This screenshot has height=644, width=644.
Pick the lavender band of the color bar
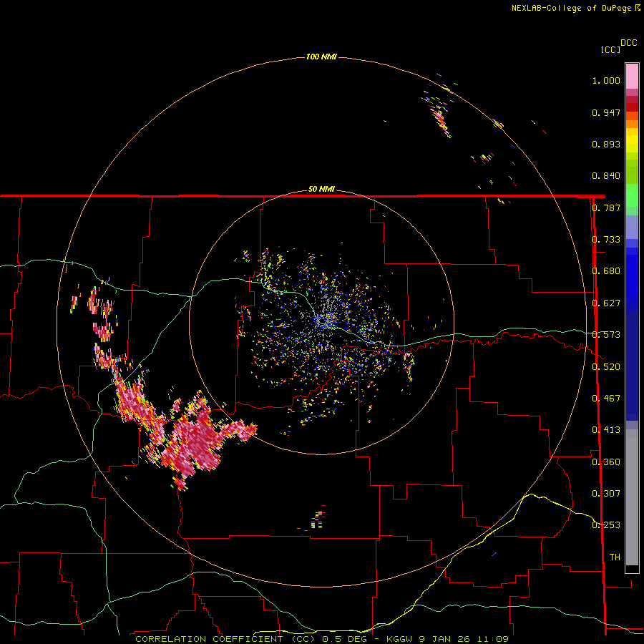[632, 227]
